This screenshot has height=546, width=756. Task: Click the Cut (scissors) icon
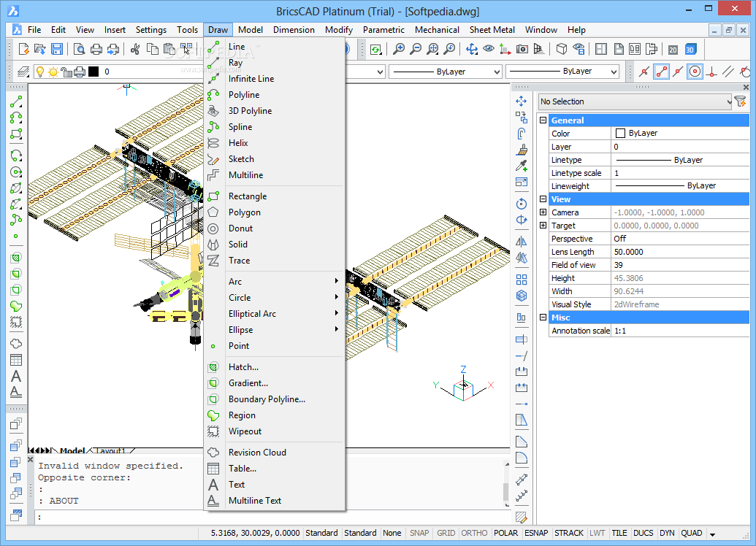[135, 49]
